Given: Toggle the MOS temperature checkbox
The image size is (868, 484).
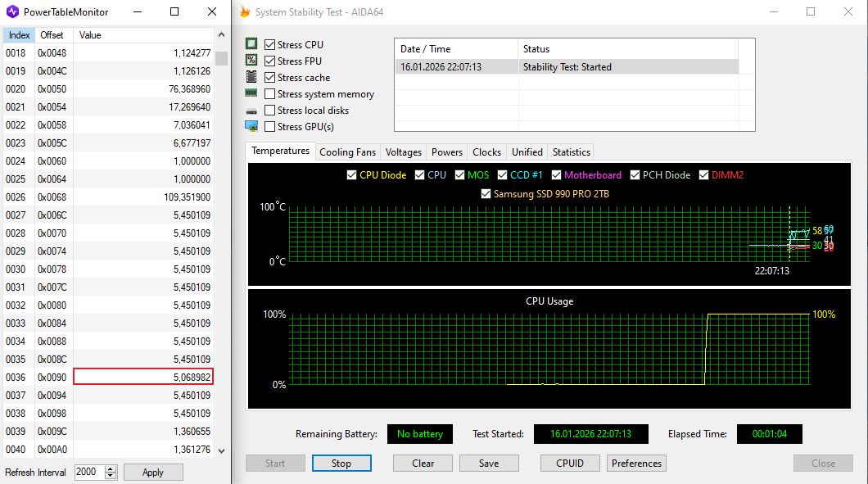Looking at the screenshot, I should 459,175.
